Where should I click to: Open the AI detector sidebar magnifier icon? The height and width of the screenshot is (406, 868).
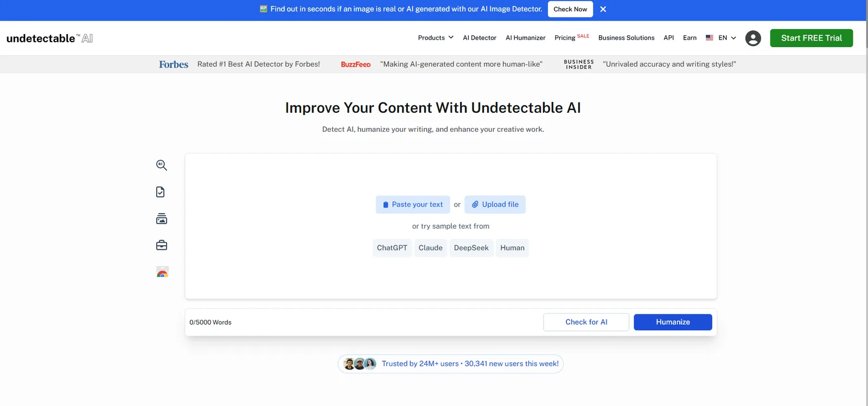point(162,165)
